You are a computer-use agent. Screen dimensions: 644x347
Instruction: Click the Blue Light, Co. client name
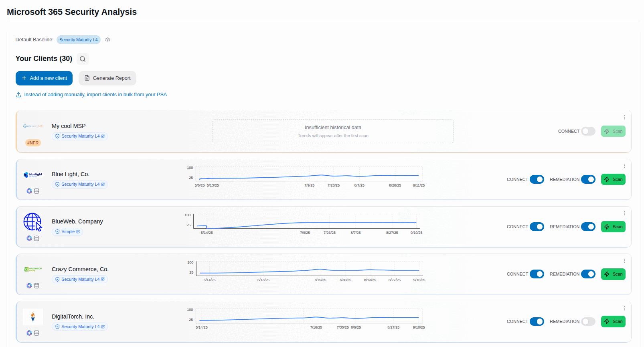pos(71,174)
